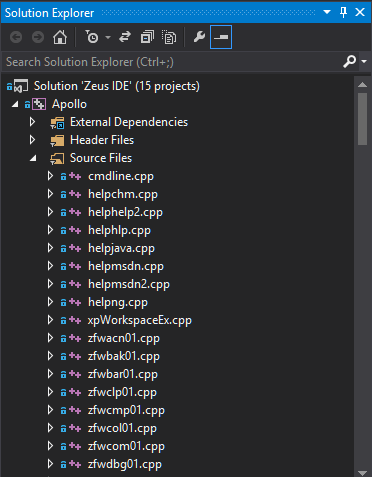Expand the helpchm.cpp node
Screen dimensions: 372x477
pos(50,194)
